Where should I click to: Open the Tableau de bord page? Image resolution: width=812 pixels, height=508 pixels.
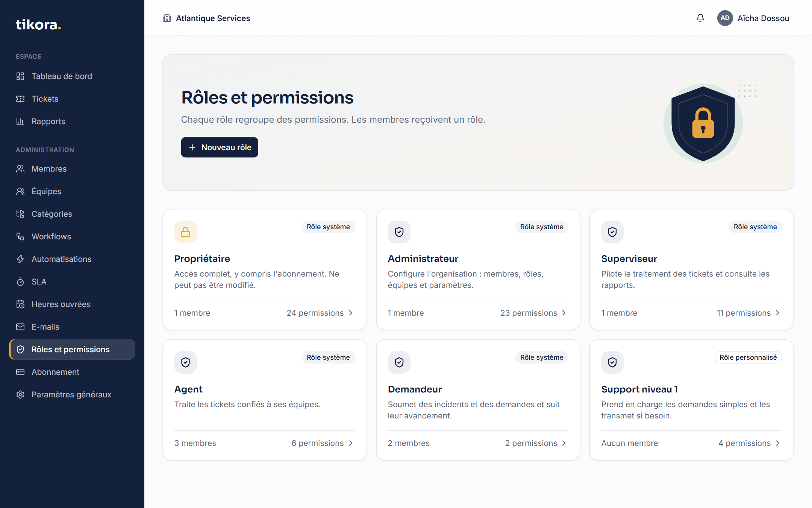(72, 76)
